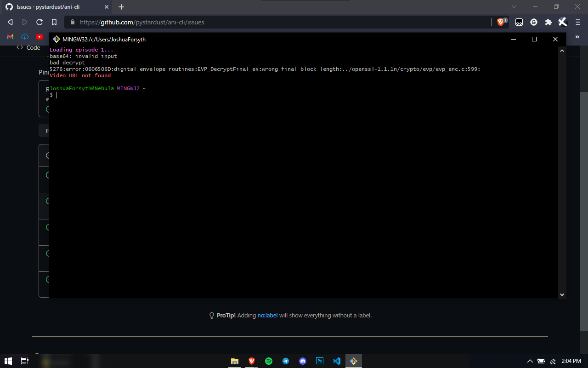The image size is (588, 368).
Task: Open the Windows Start menu
Action: (8, 361)
